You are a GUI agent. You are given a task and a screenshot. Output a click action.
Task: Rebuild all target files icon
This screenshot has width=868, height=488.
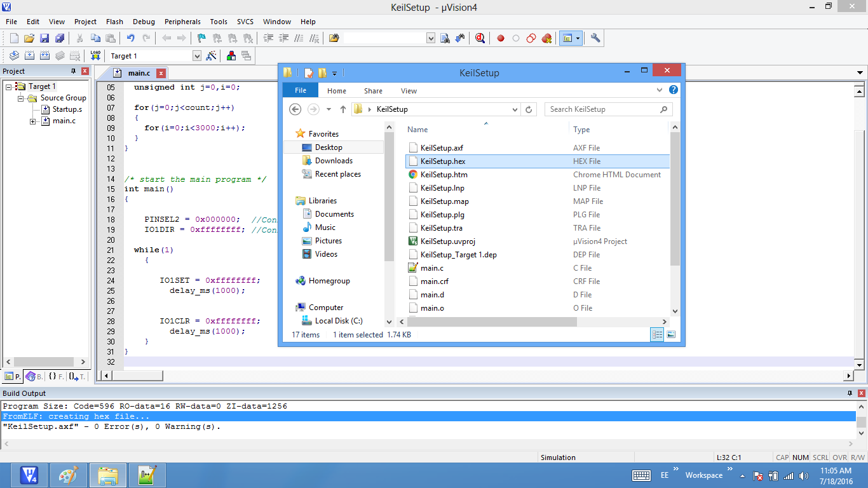(x=44, y=56)
